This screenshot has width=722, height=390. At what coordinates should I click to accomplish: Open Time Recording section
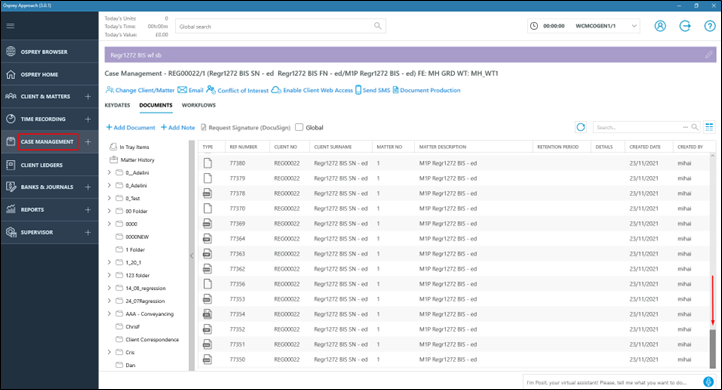click(43, 119)
